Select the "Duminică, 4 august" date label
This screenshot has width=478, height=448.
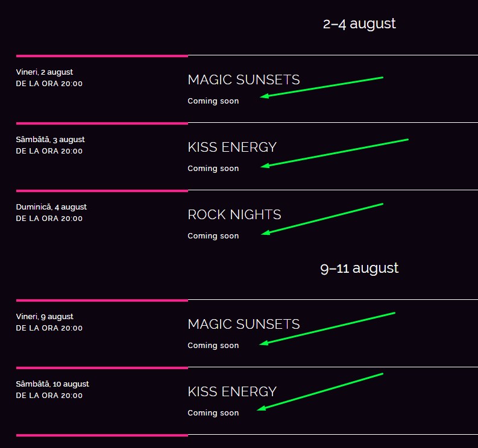(x=51, y=207)
